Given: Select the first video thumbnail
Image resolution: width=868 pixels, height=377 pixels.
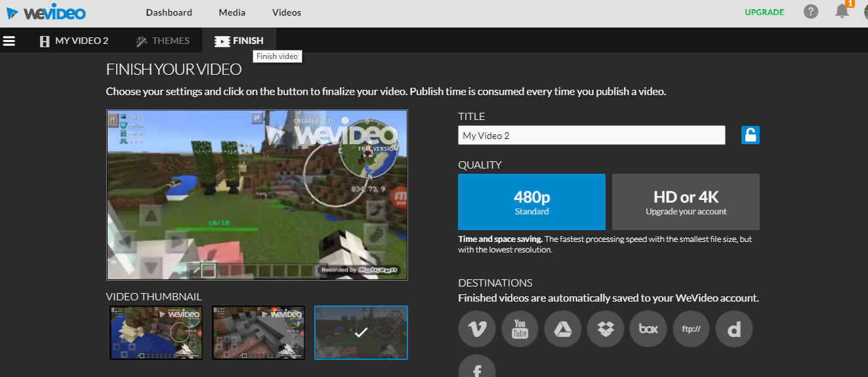Looking at the screenshot, I should (x=156, y=332).
